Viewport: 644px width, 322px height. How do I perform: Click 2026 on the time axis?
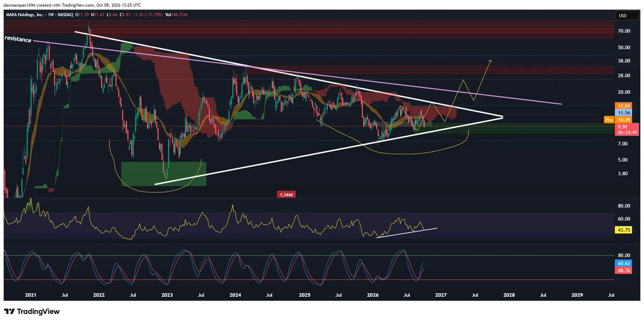pyautogui.click(x=372, y=295)
